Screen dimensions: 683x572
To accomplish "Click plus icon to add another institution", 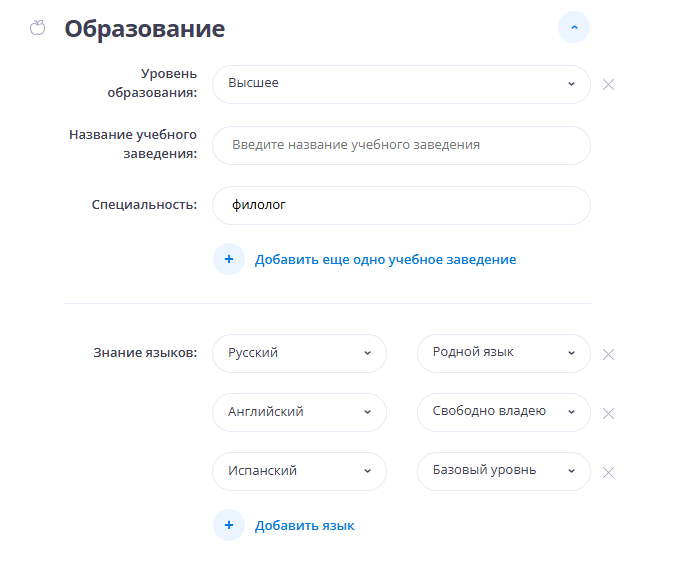I will click(229, 259).
